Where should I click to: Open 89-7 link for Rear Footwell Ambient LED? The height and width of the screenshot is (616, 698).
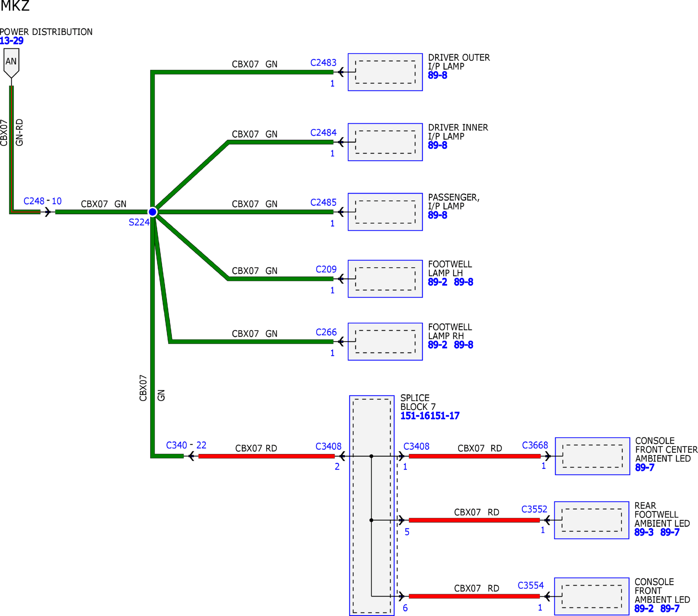pos(670,532)
